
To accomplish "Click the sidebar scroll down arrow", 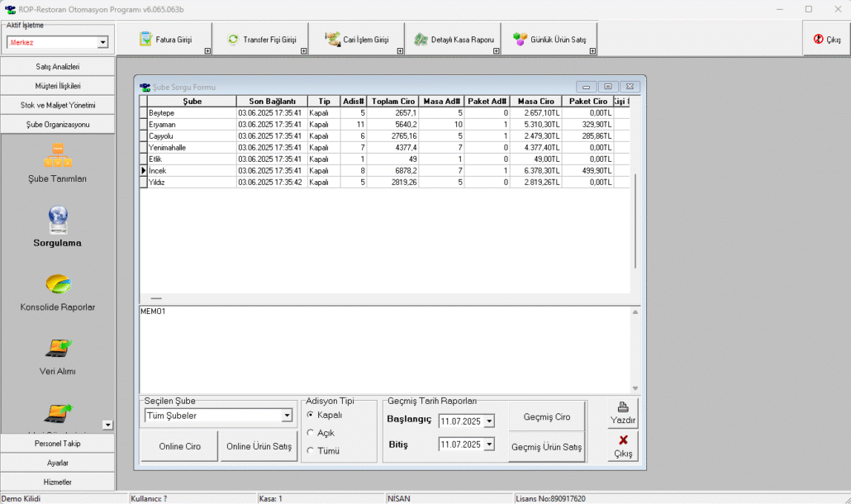I will [107, 425].
